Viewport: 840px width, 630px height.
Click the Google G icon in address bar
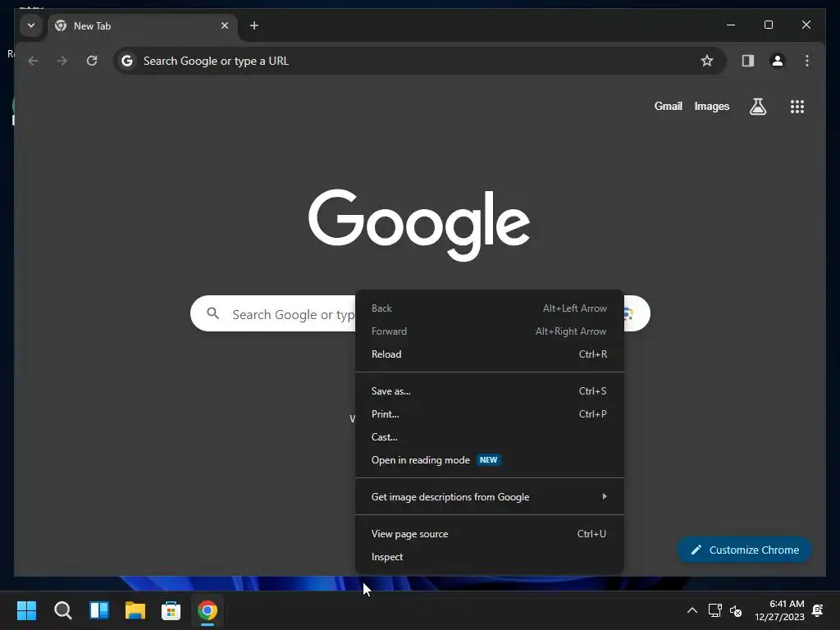tap(127, 61)
